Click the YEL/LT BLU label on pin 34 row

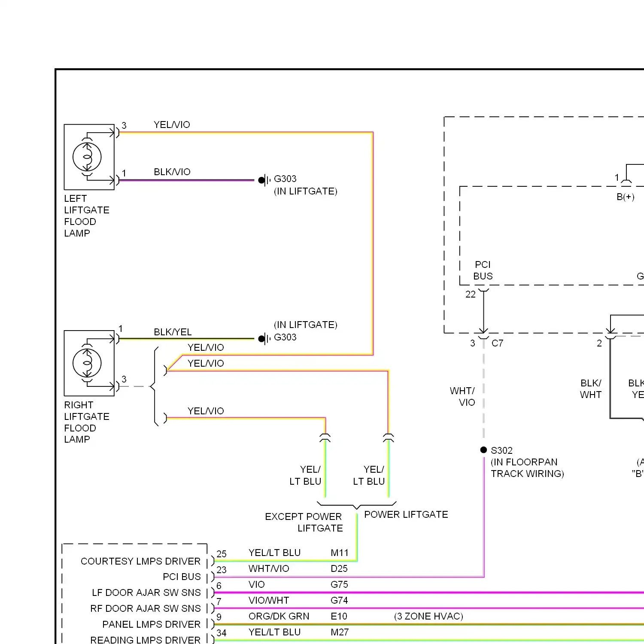coord(274,632)
